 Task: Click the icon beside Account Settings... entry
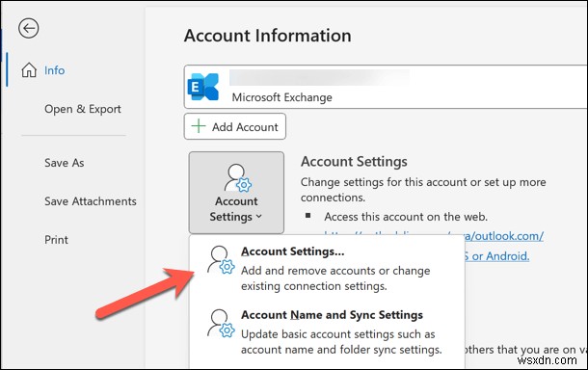(x=221, y=259)
